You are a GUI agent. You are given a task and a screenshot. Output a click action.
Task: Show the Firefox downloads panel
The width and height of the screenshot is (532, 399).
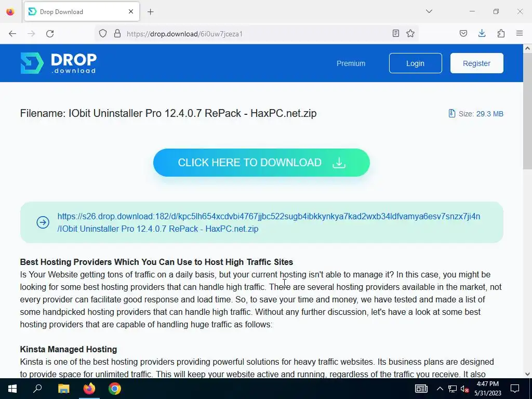pyautogui.click(x=482, y=34)
